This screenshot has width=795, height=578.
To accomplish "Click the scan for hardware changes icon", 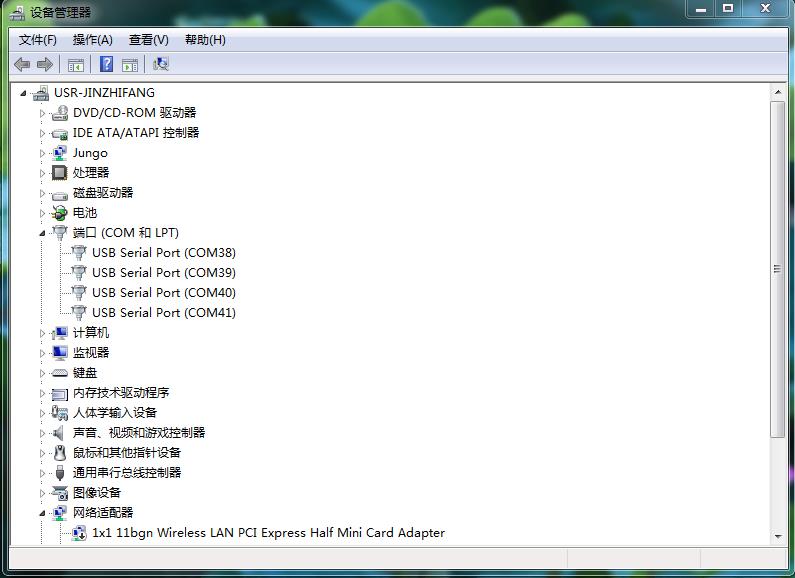I will 160,64.
